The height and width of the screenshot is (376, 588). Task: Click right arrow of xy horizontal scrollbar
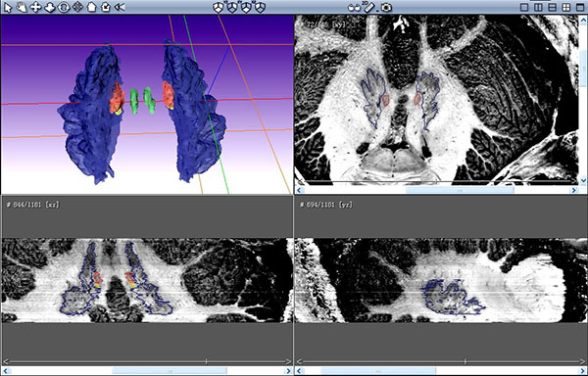573,190
